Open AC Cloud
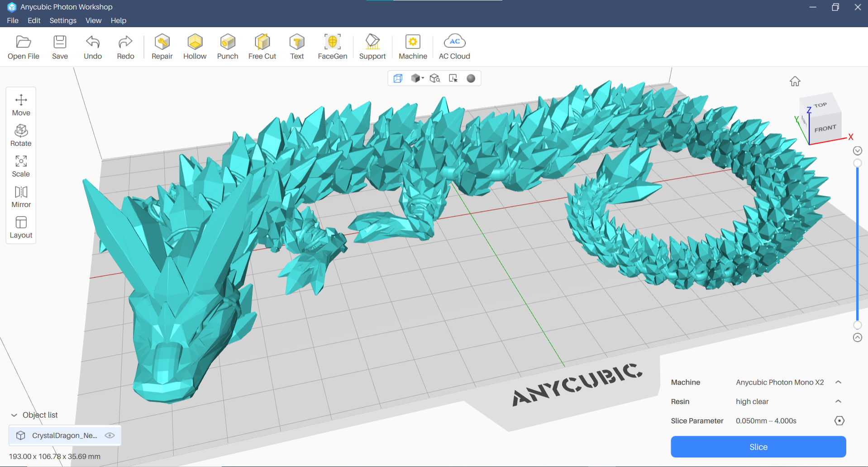Image resolution: width=868 pixels, height=467 pixels. point(454,47)
